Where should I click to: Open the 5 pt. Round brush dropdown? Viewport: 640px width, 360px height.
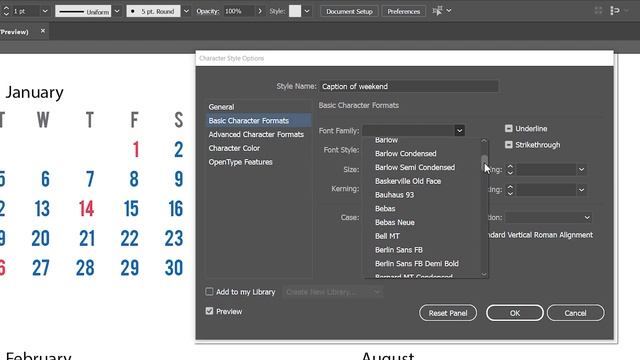(x=186, y=11)
